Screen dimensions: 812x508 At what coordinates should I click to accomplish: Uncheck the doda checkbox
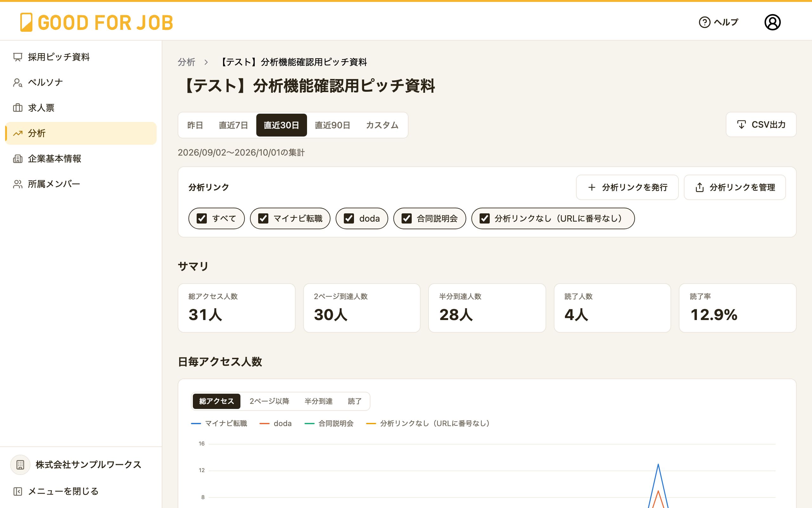click(349, 218)
